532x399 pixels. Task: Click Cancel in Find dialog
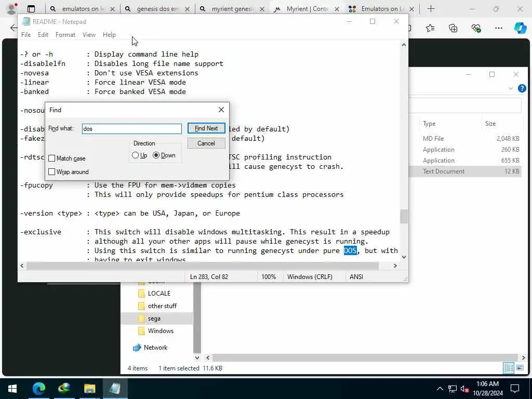(x=206, y=143)
